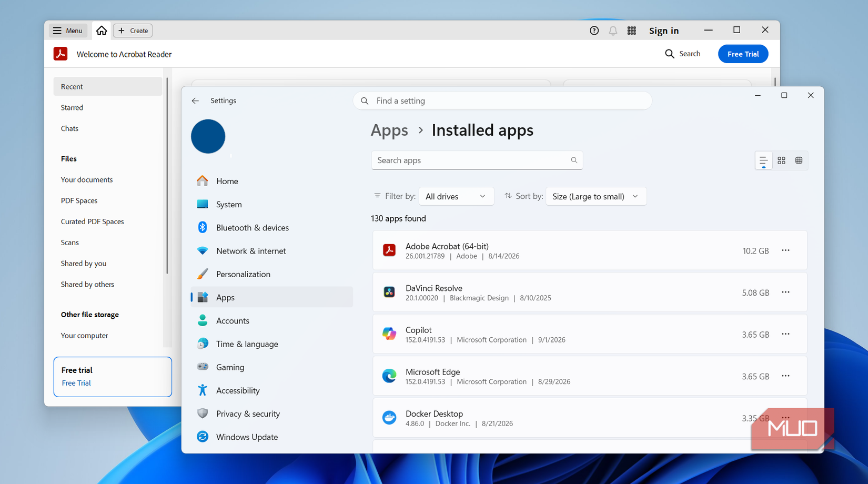Click the Settings profile avatar
The image size is (868, 484).
(208, 136)
